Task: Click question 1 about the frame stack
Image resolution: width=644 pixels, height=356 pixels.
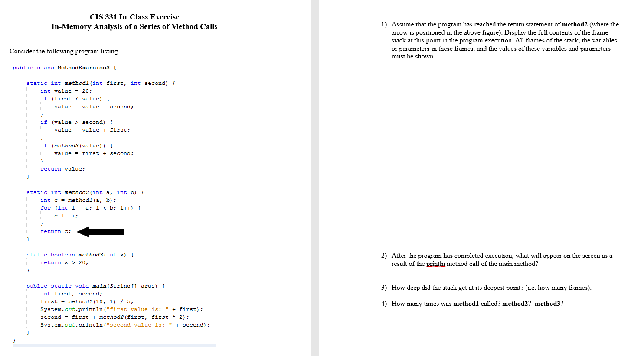Action: click(x=500, y=40)
